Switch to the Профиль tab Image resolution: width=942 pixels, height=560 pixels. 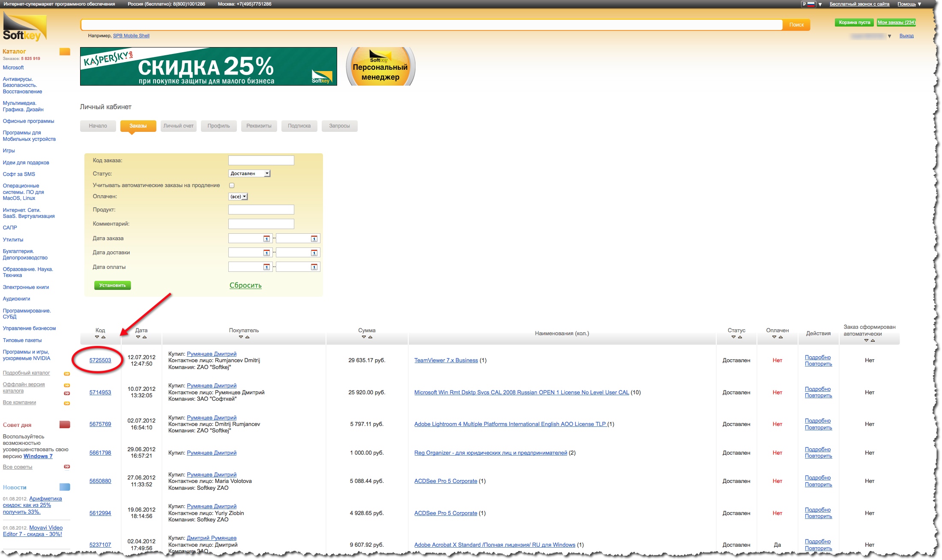219,126
